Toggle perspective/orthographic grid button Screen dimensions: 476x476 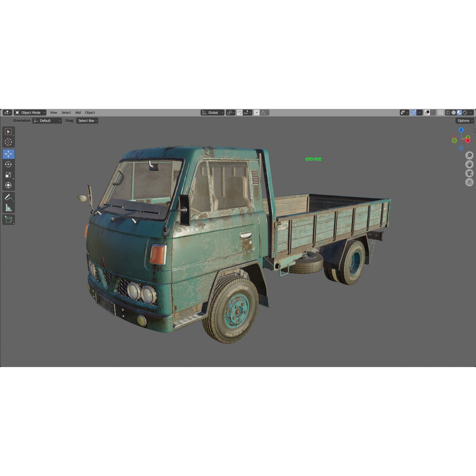pyautogui.click(x=469, y=182)
